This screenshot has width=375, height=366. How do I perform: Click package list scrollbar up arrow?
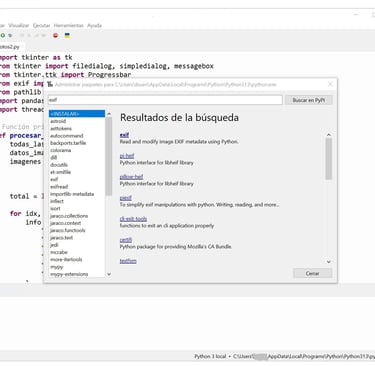109,114
